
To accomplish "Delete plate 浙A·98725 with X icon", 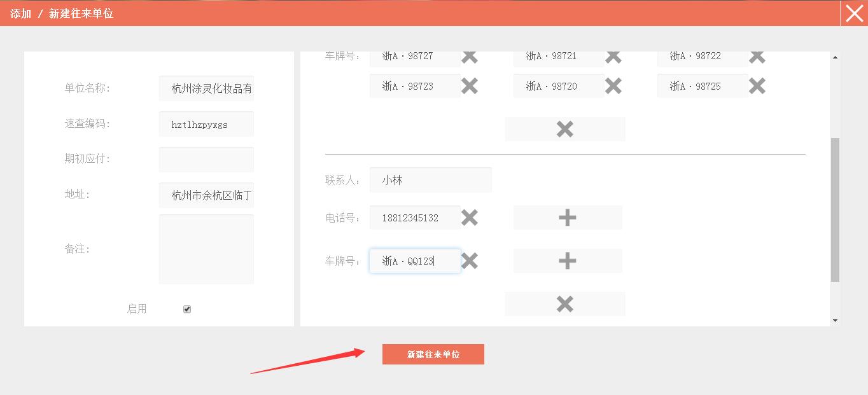I will click(x=757, y=86).
